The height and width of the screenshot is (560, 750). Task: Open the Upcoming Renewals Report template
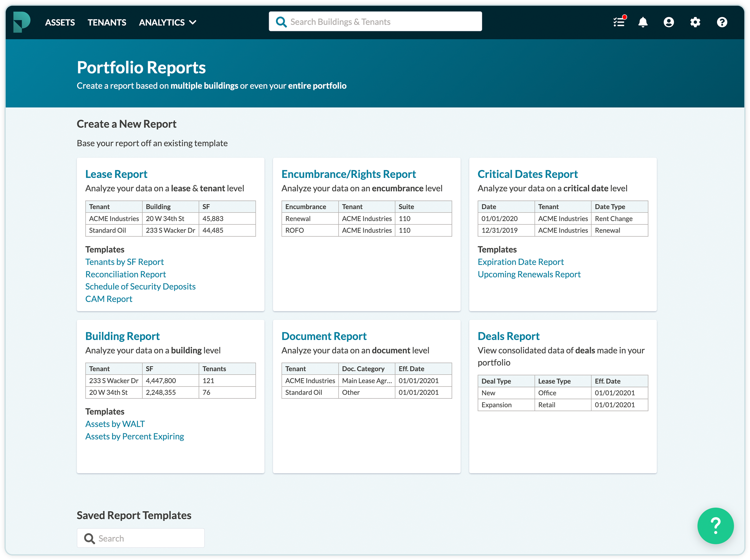(529, 274)
